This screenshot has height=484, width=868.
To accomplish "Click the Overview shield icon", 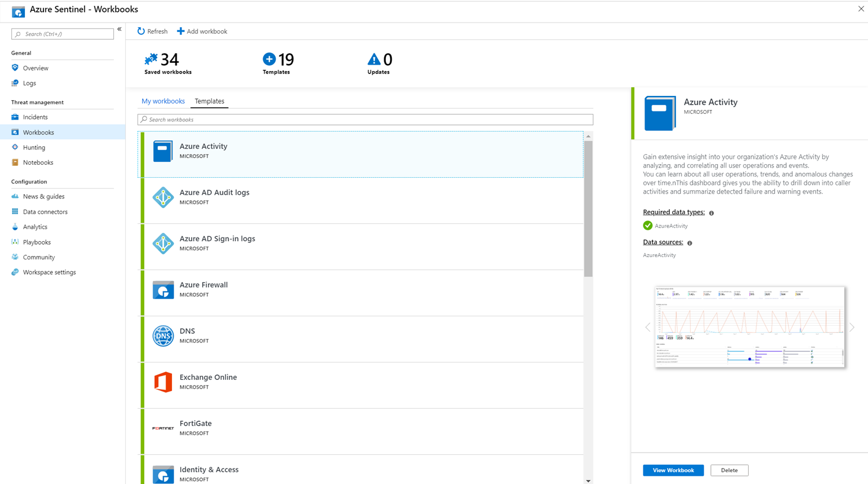I will click(x=15, y=68).
